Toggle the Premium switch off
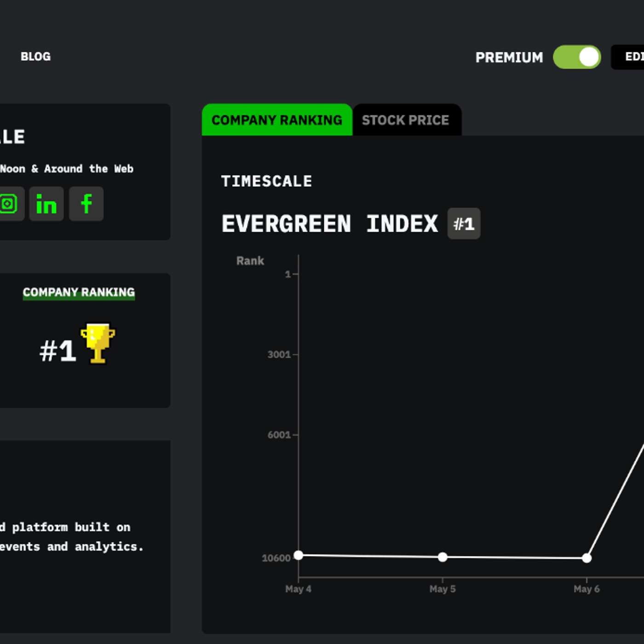The width and height of the screenshot is (644, 644). [x=577, y=57]
